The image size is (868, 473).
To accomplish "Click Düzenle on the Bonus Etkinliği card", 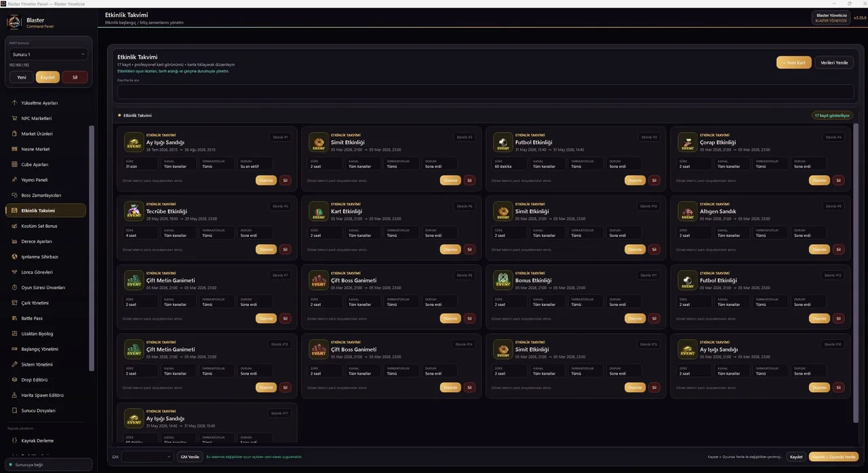I will tap(635, 318).
